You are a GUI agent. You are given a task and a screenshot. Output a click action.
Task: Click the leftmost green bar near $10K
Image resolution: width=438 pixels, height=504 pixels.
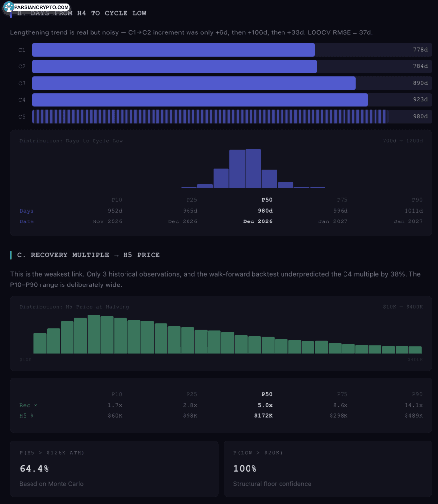point(40,343)
